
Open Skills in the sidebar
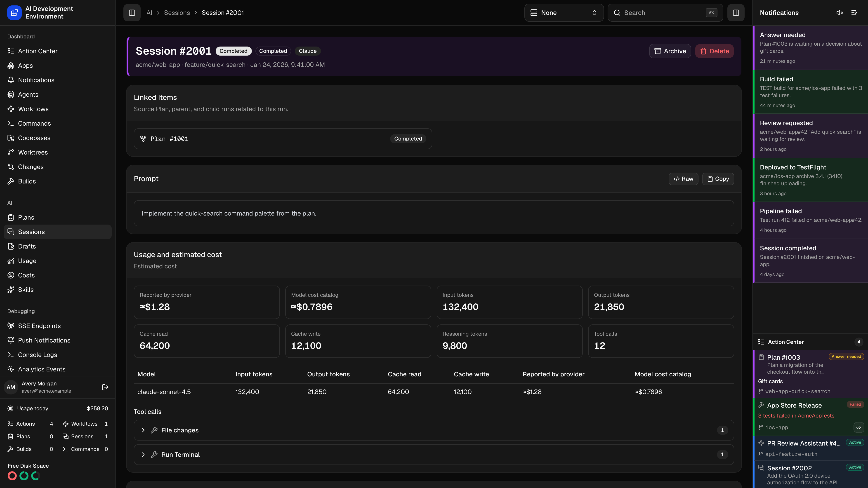(x=58, y=290)
